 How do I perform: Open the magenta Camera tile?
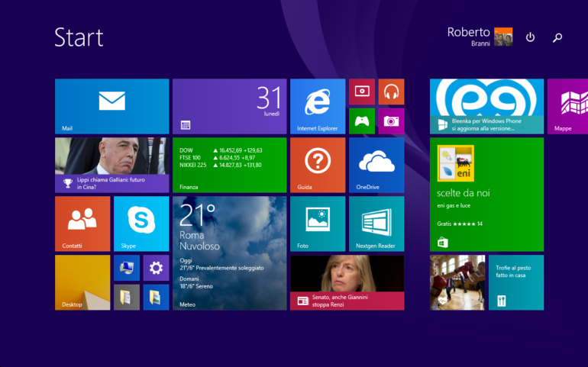391,121
